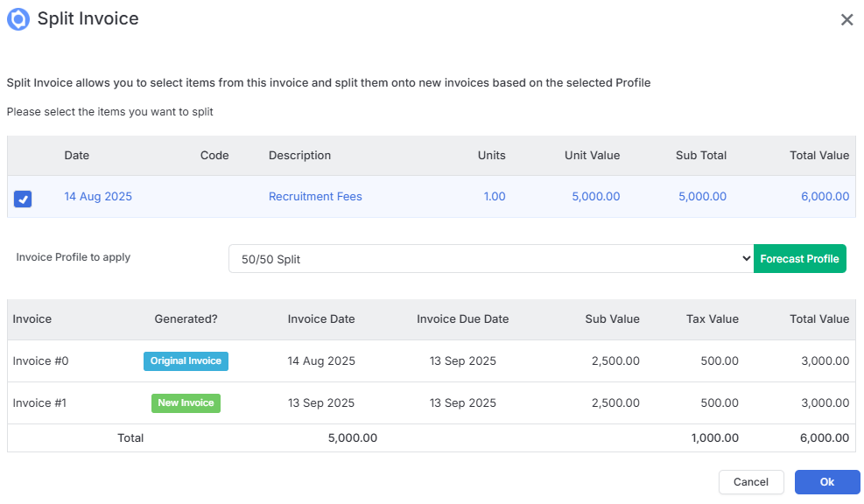Click the Invoice #0 total value 3,000.00
864x504 pixels.
coord(825,360)
